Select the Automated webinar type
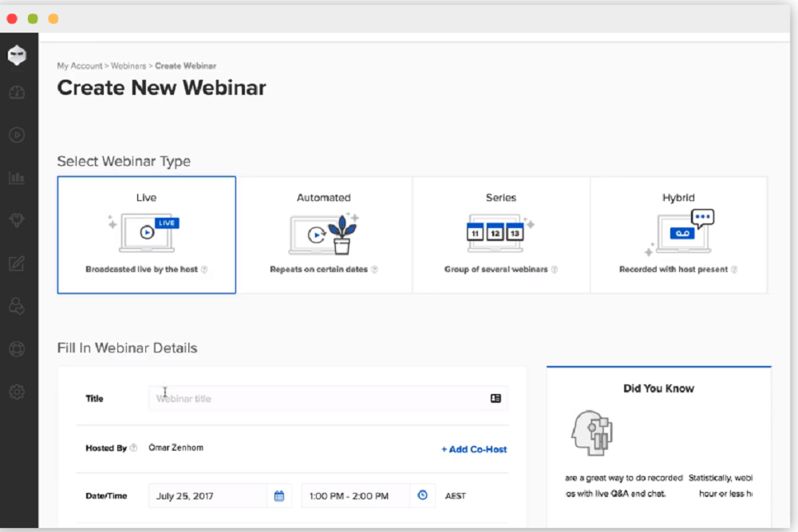 click(x=323, y=234)
